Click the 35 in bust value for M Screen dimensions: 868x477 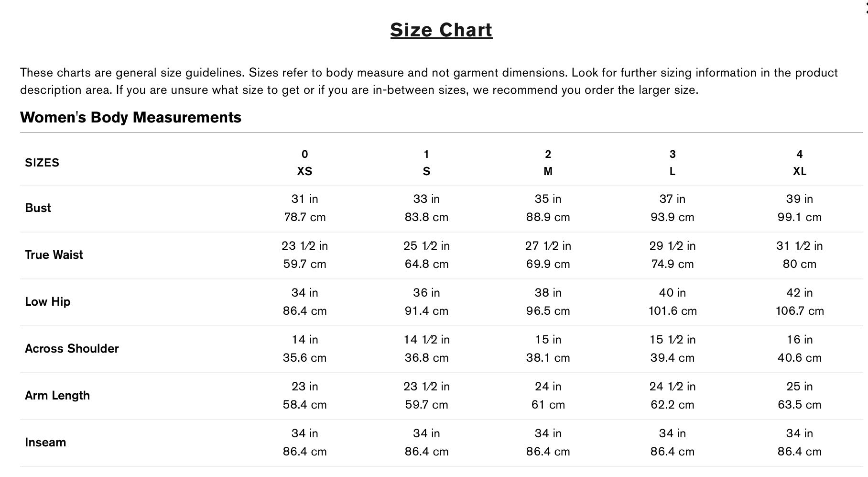click(x=548, y=199)
